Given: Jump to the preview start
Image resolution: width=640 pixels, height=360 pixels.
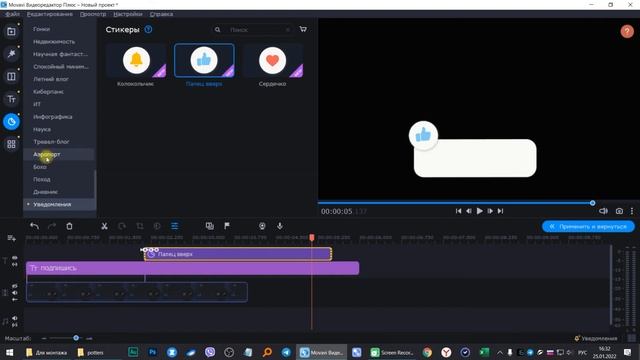Looking at the screenshot, I should 458,211.
